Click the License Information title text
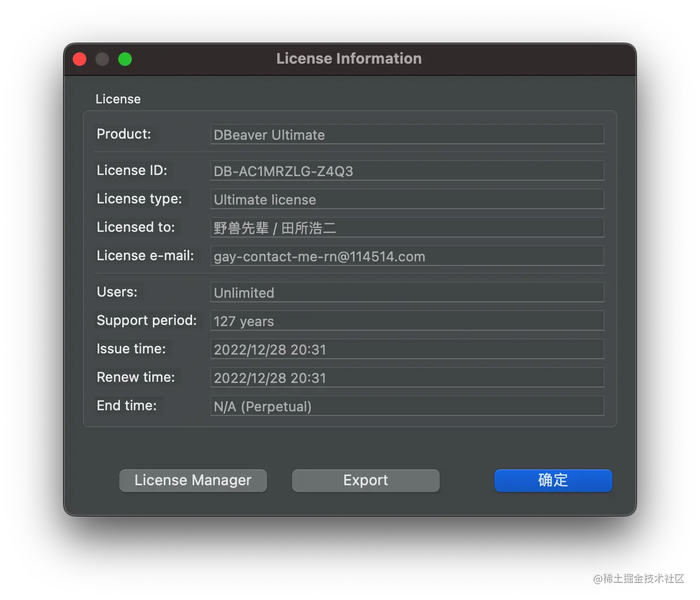The width and height of the screenshot is (700, 600). [x=349, y=59]
